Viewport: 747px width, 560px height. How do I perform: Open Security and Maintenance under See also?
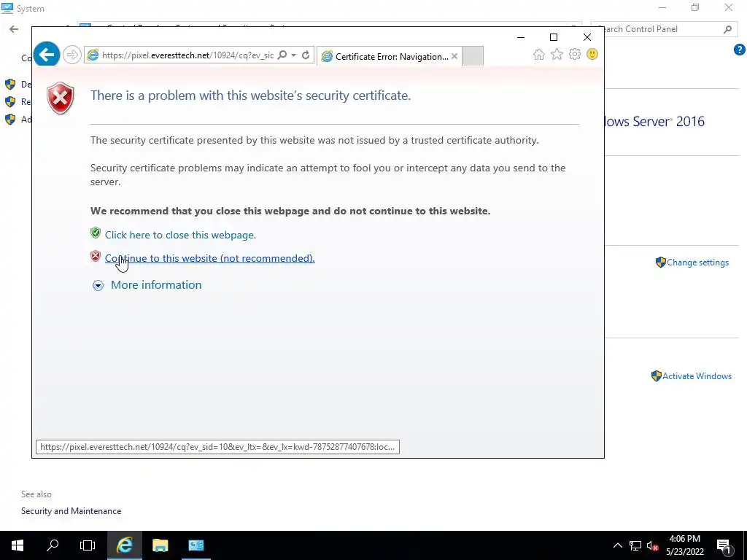click(71, 511)
